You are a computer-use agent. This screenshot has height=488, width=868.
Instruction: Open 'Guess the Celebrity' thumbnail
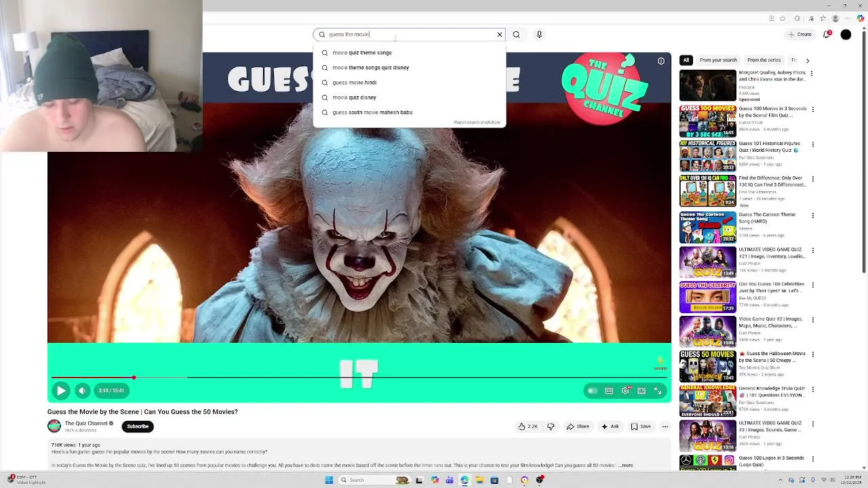tap(707, 296)
